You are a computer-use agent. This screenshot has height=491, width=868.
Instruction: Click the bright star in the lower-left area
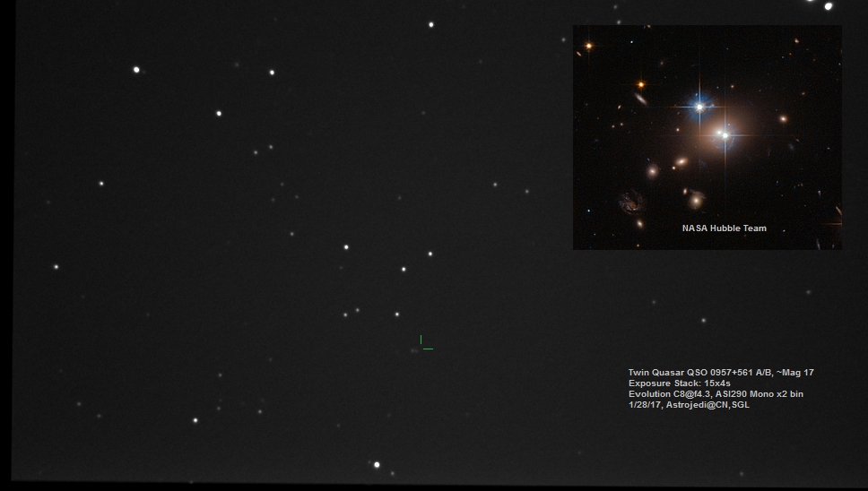[195, 419]
